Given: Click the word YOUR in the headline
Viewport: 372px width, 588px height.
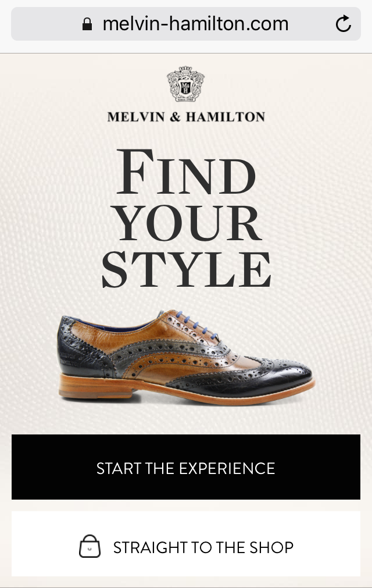Looking at the screenshot, I should pyautogui.click(x=187, y=223).
